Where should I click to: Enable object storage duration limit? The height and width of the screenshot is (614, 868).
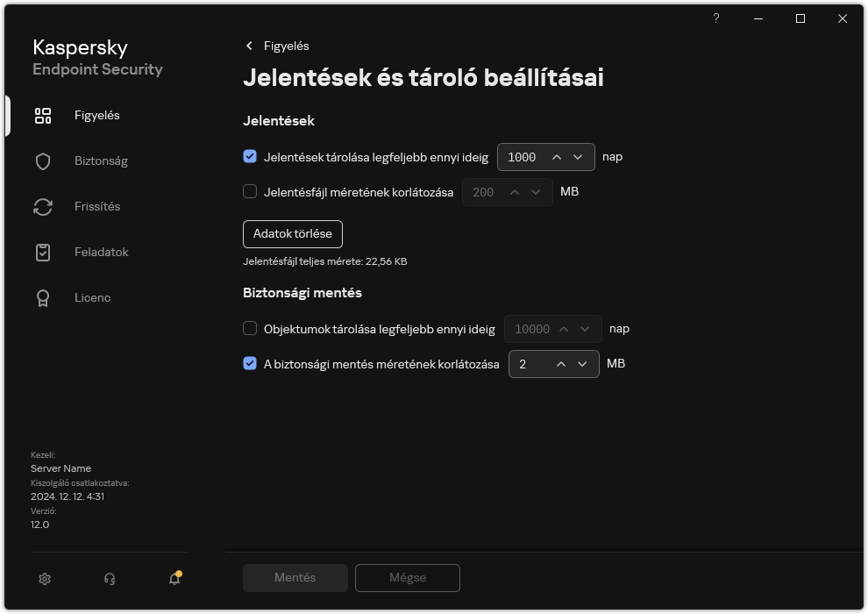pyautogui.click(x=250, y=328)
